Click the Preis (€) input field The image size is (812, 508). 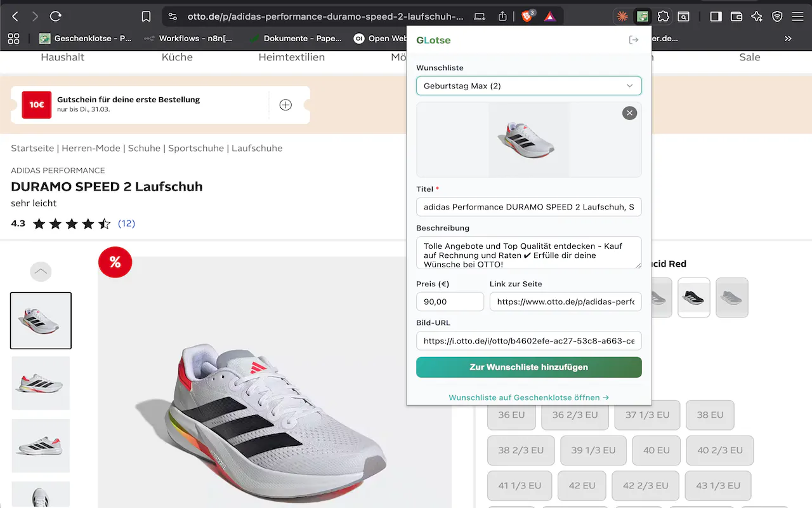(450, 302)
